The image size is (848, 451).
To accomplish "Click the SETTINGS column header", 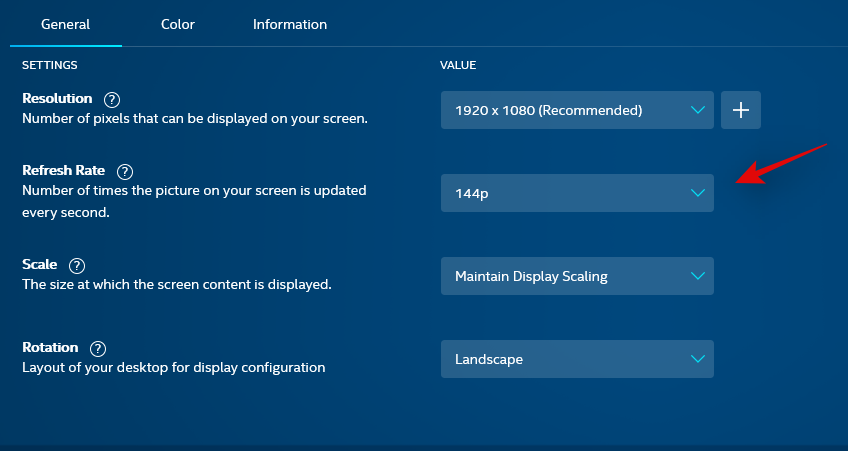I will pos(50,65).
